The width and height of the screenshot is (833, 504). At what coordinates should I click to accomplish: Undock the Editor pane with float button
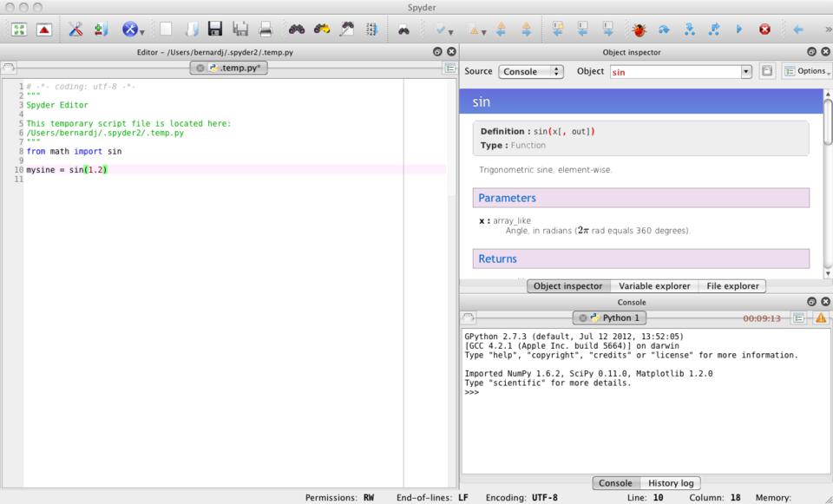click(438, 52)
